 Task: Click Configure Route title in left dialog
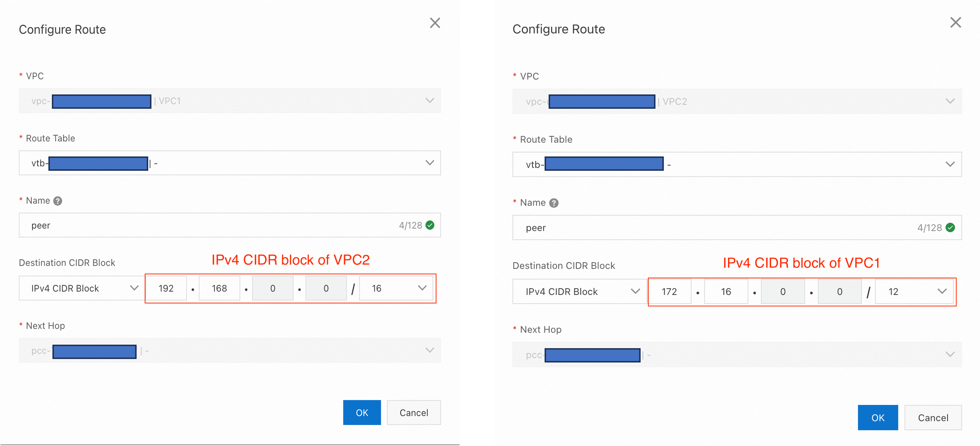point(62,29)
